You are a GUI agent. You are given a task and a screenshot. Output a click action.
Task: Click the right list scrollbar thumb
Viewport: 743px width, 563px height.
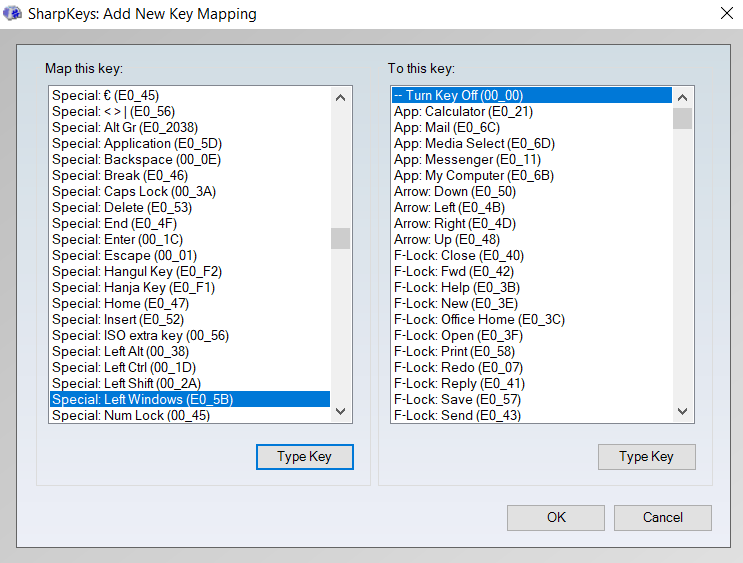pyautogui.click(x=682, y=119)
